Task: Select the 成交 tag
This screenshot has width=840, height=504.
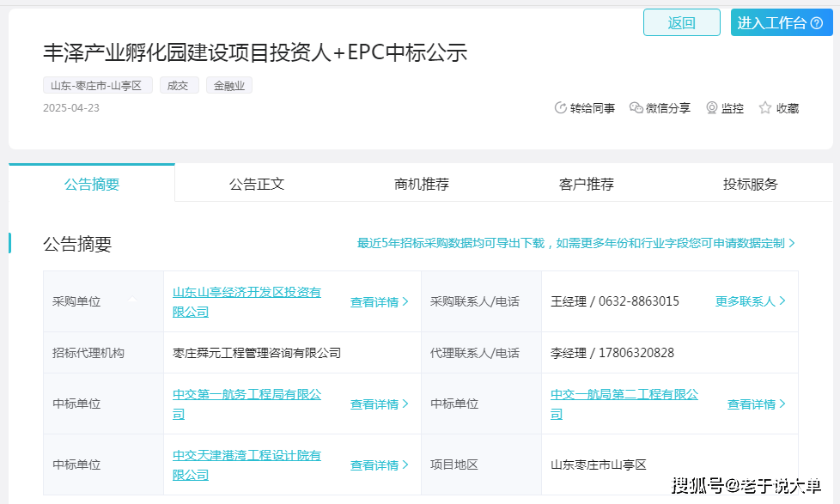Action: pyautogui.click(x=179, y=86)
